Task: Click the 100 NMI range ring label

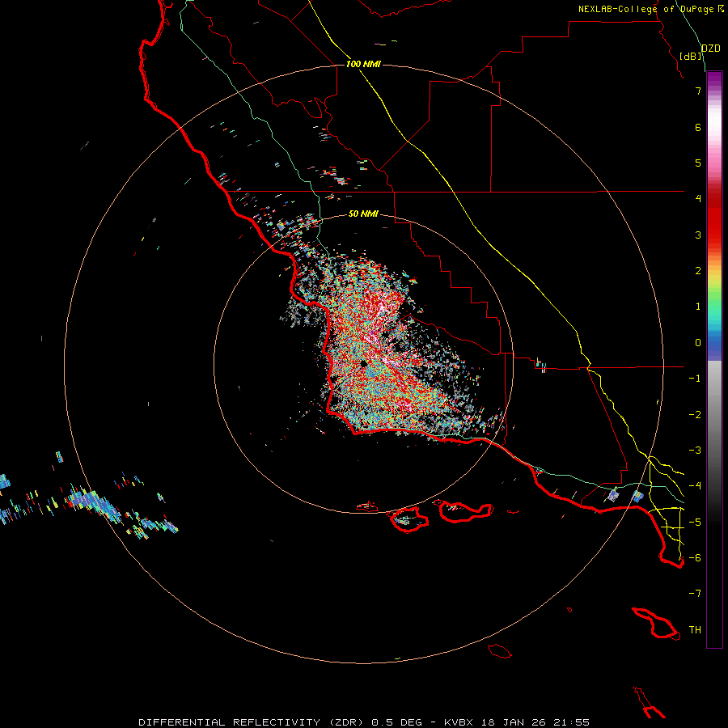Action: pos(363,64)
